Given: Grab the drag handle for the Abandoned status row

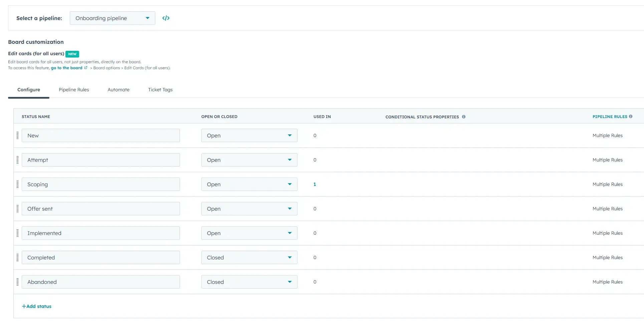Looking at the screenshot, I should click(18, 282).
